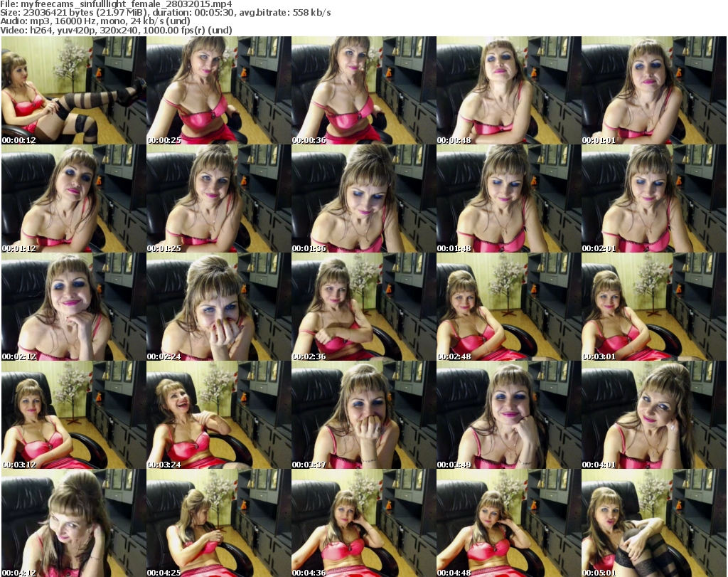The width and height of the screenshot is (728, 577).
Task: Open the thumbnail at 00:01:25
Action: tap(219, 198)
